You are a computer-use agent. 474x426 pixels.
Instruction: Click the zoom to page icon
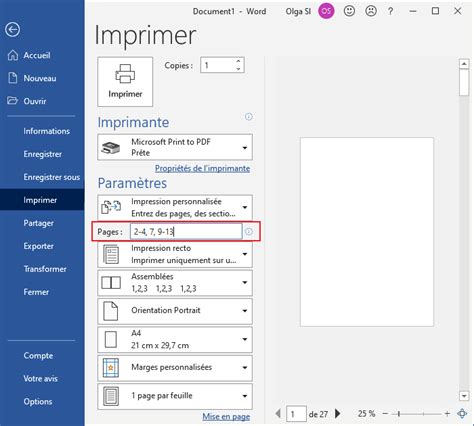pos(462,414)
